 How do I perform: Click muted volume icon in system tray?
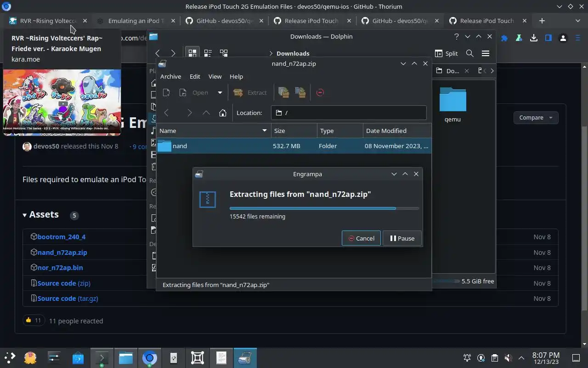(508, 358)
